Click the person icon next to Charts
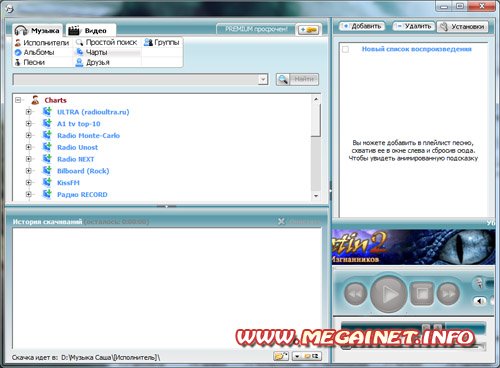 (x=35, y=100)
